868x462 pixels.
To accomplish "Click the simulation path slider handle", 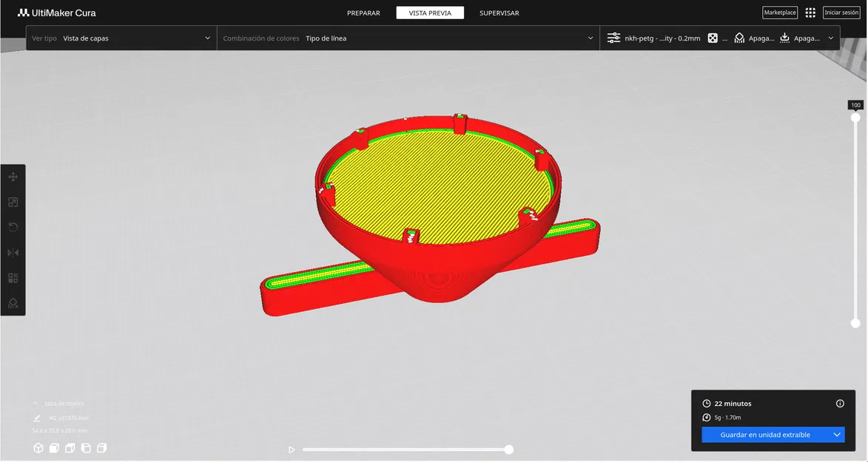I will tap(508, 450).
